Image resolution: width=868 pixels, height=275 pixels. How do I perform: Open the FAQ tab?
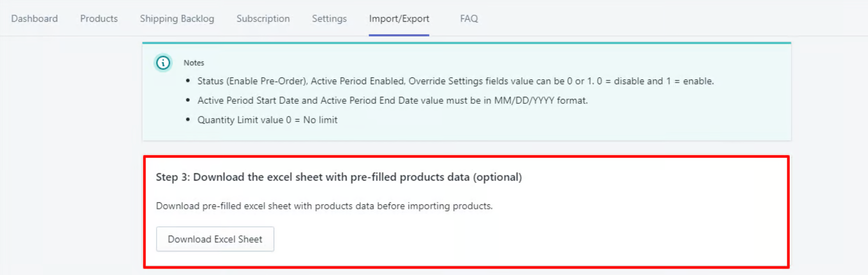point(469,18)
